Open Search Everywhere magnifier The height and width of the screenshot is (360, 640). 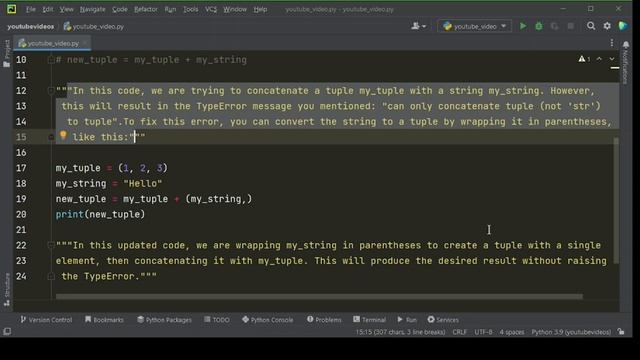pyautogui.click(x=591, y=26)
